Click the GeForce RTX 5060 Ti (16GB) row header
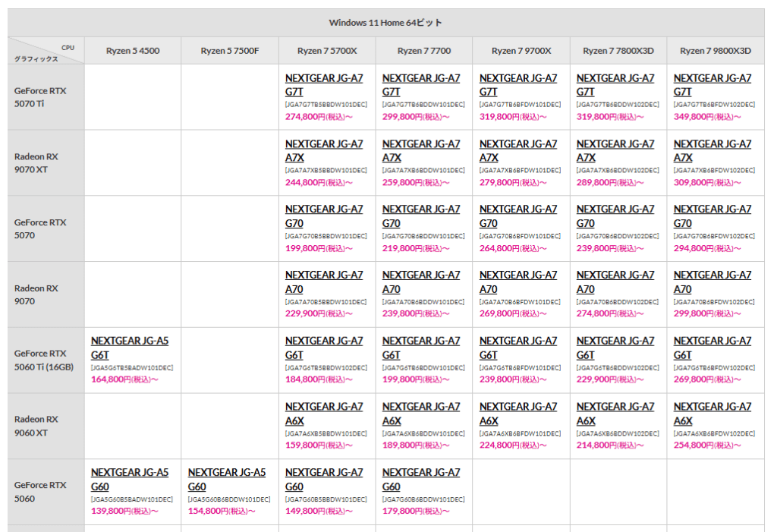Image resolution: width=777 pixels, height=532 pixels. click(x=44, y=360)
